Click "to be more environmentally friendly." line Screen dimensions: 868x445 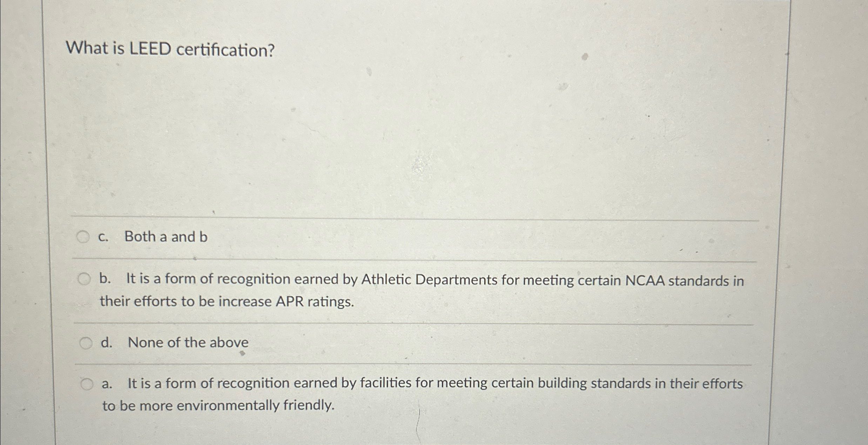click(218, 405)
